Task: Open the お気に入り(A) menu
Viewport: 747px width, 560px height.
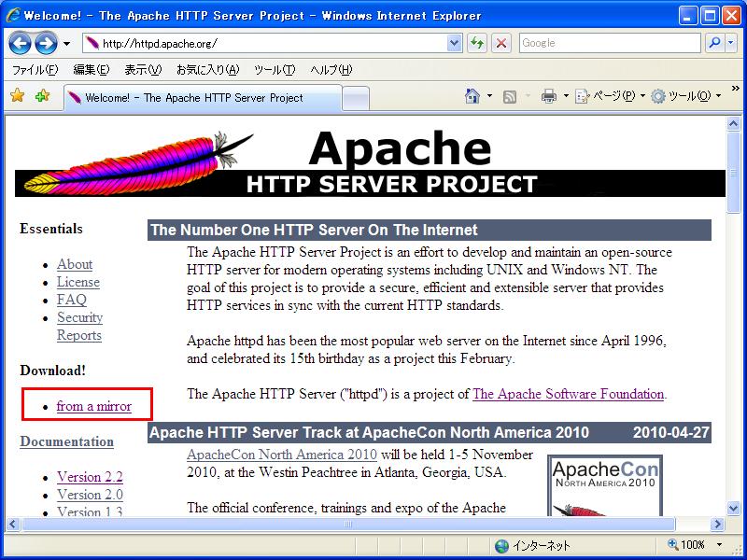Action: click(x=207, y=70)
